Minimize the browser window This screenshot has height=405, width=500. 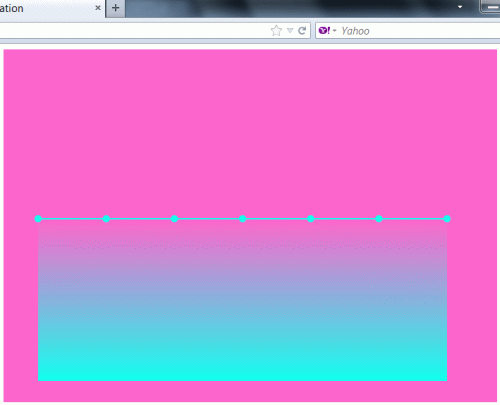(x=491, y=7)
